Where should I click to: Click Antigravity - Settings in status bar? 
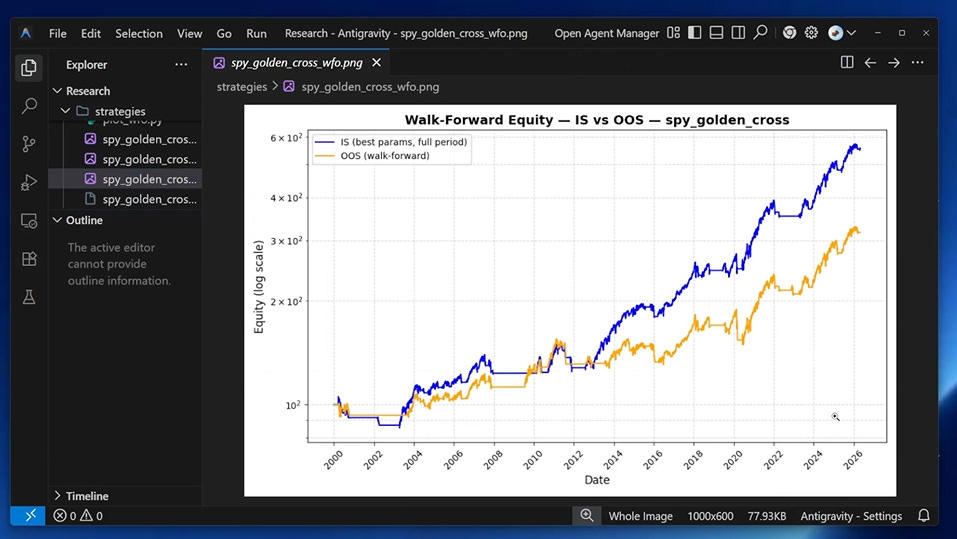pos(851,516)
